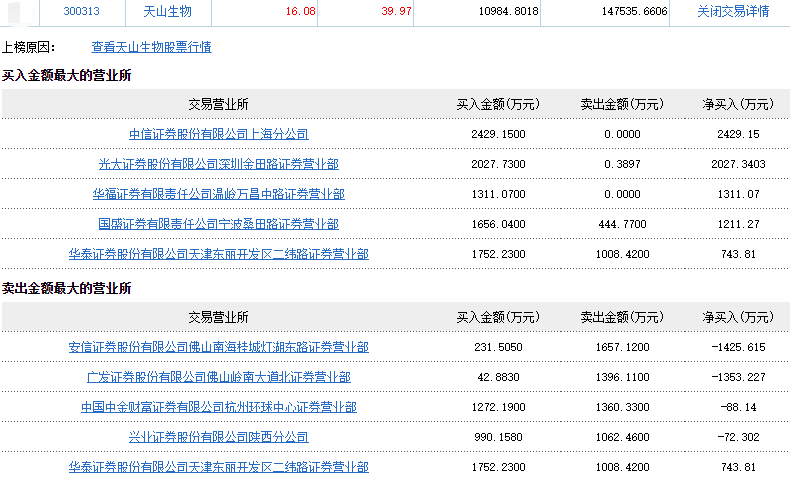
Task: Select buy amount 990.1580
Action: pyautogui.click(x=498, y=437)
